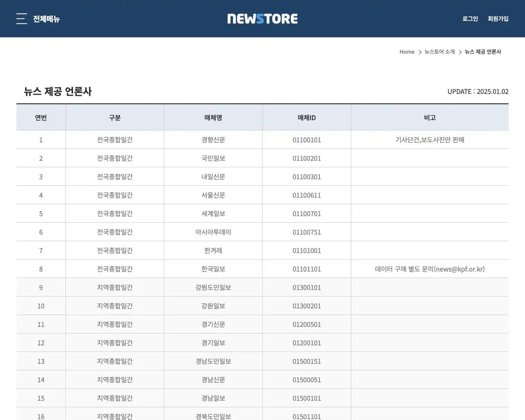Viewport: 525px width, 420px height.
Task: Click 지역종합일간 in the 강원도민일보 row
Action: click(115, 288)
